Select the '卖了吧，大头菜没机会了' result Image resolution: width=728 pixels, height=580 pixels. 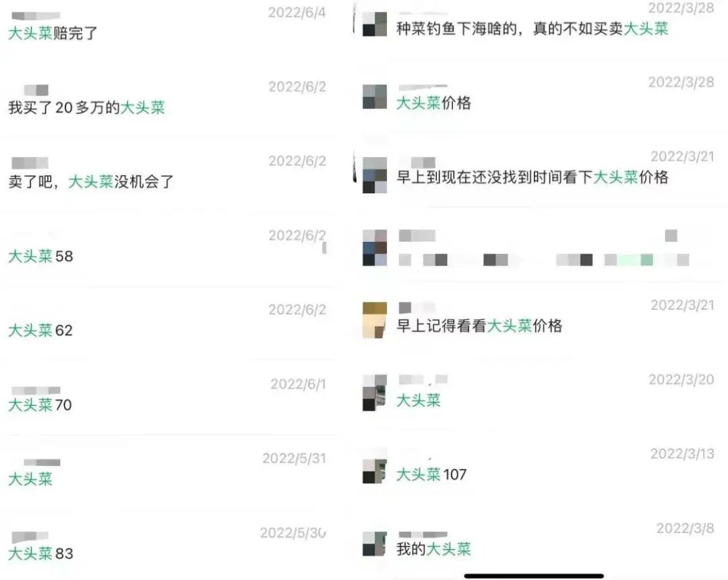pos(167,172)
